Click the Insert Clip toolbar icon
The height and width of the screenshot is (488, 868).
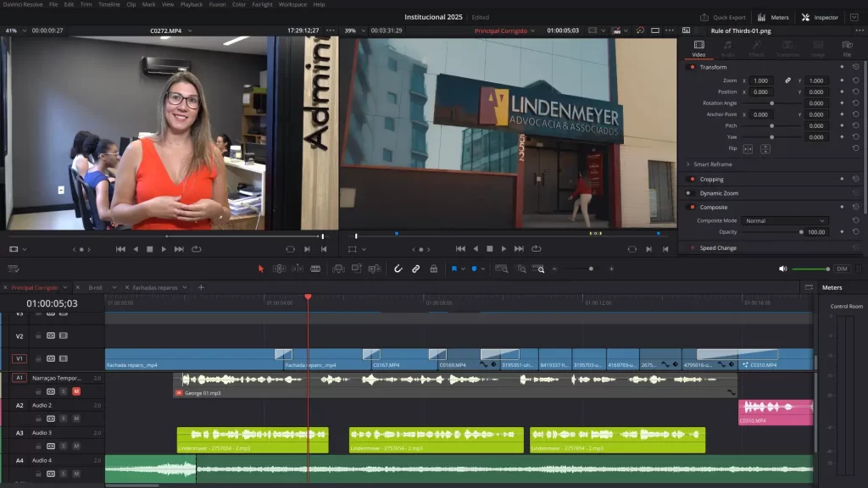pyautogui.click(x=338, y=269)
